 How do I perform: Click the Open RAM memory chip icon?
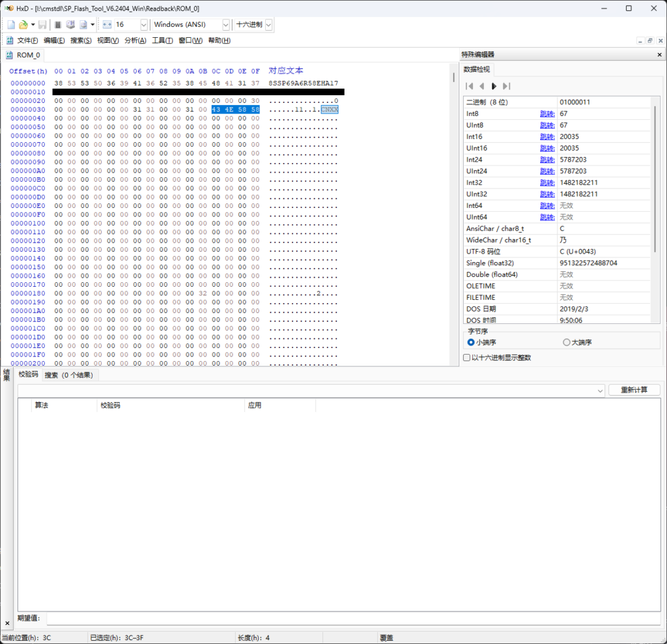click(x=58, y=25)
